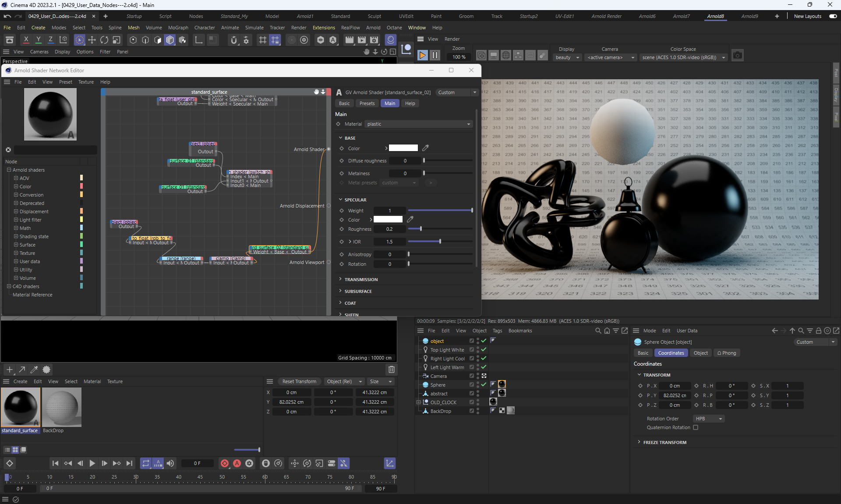Open the Extensions menu

coord(324,28)
